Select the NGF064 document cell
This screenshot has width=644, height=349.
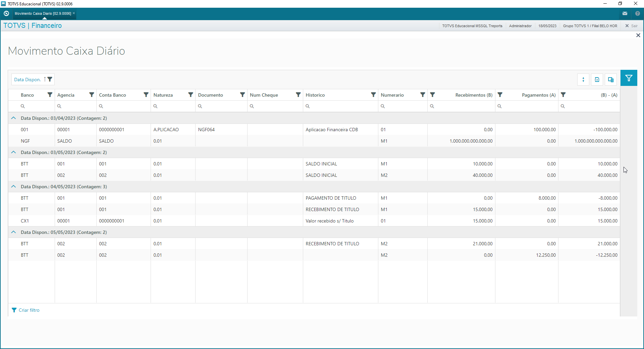coord(221,130)
